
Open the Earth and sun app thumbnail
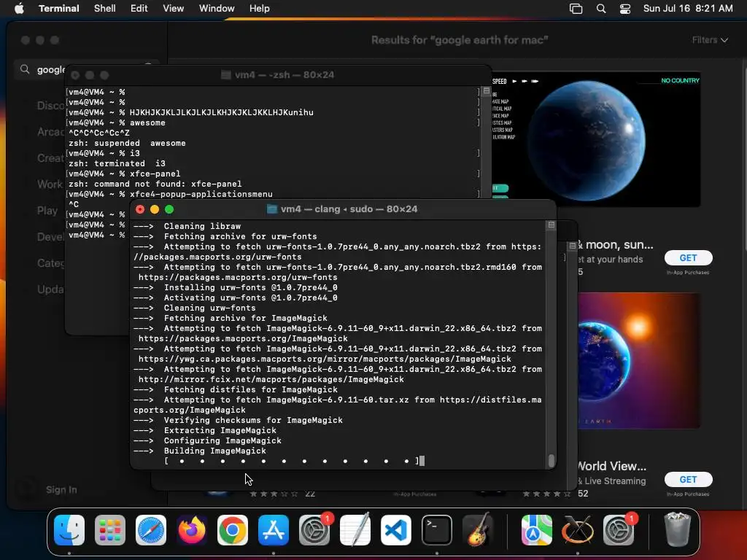point(639,360)
